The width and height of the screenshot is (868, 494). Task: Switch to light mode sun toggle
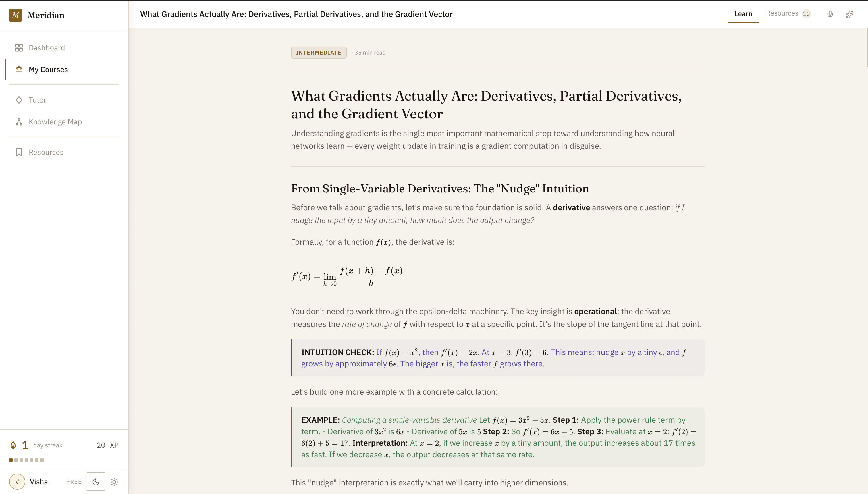tap(114, 481)
